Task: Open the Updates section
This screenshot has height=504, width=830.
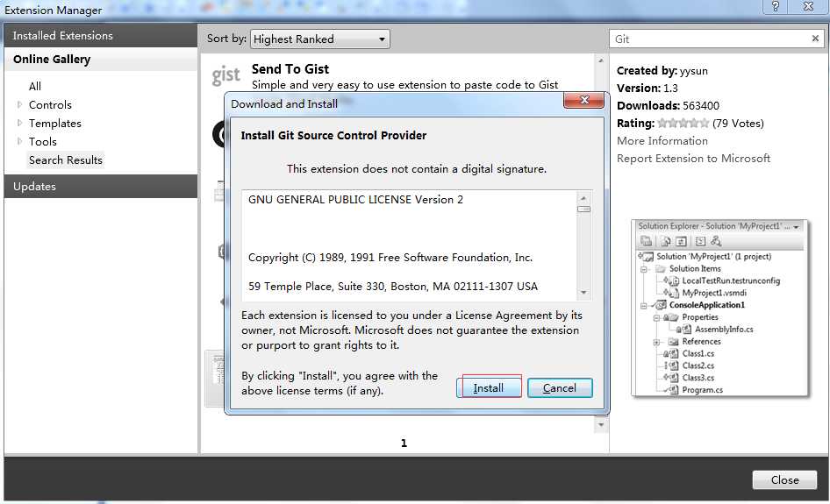Action: click(x=101, y=186)
